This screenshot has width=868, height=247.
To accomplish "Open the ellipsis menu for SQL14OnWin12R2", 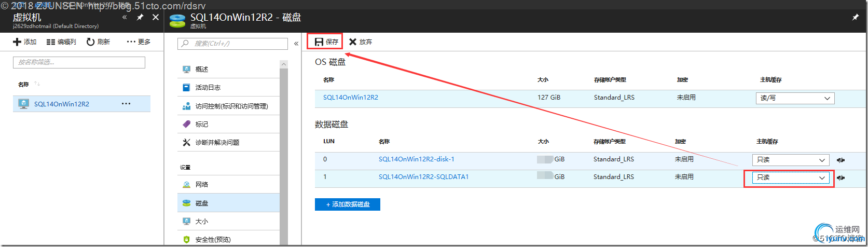I will coord(126,104).
